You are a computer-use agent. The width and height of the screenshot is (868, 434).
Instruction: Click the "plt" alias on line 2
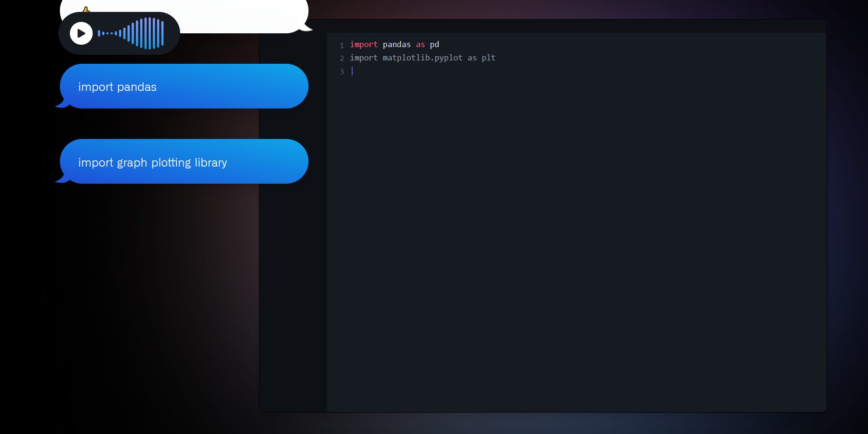coord(488,58)
